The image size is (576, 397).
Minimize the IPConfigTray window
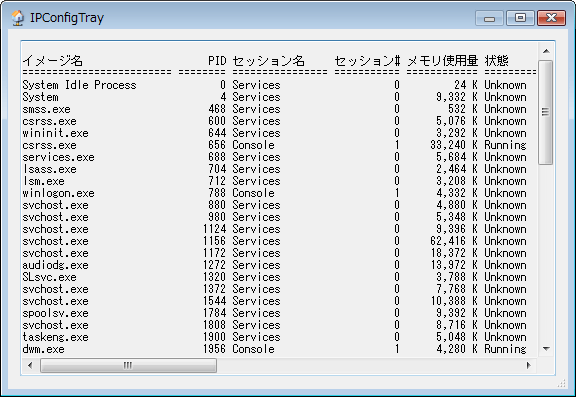[x=489, y=18]
